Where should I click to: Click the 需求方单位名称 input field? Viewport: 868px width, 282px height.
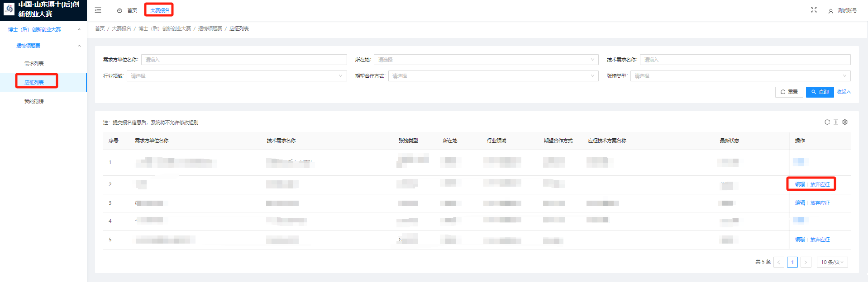point(243,60)
